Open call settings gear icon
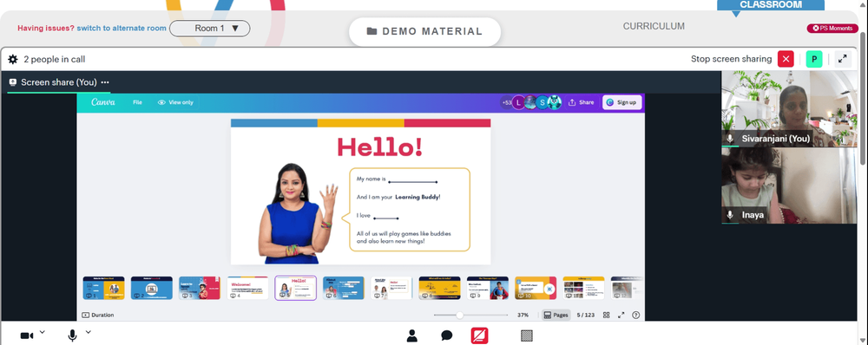Screen dimensions: 868x345 click(x=13, y=59)
